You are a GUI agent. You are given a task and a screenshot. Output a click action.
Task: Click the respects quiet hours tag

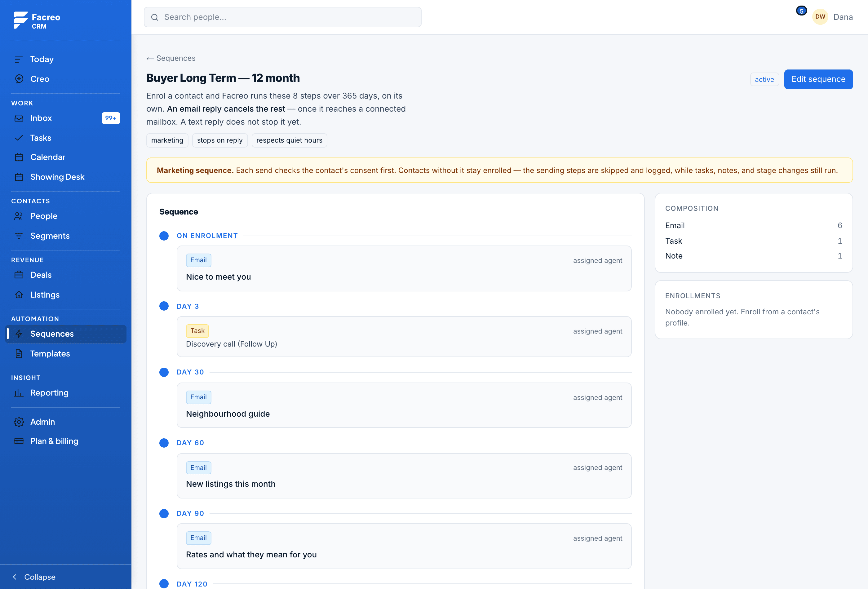pos(289,140)
